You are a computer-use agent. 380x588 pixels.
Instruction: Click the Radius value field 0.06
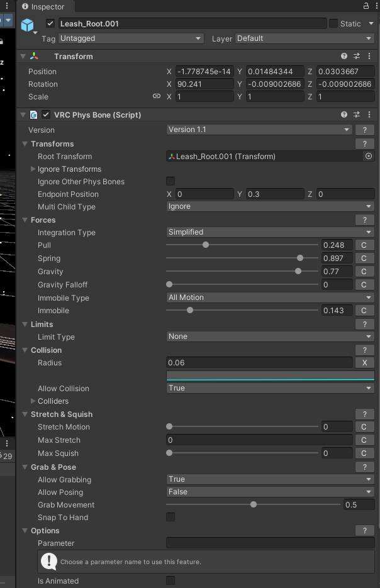[259, 363]
